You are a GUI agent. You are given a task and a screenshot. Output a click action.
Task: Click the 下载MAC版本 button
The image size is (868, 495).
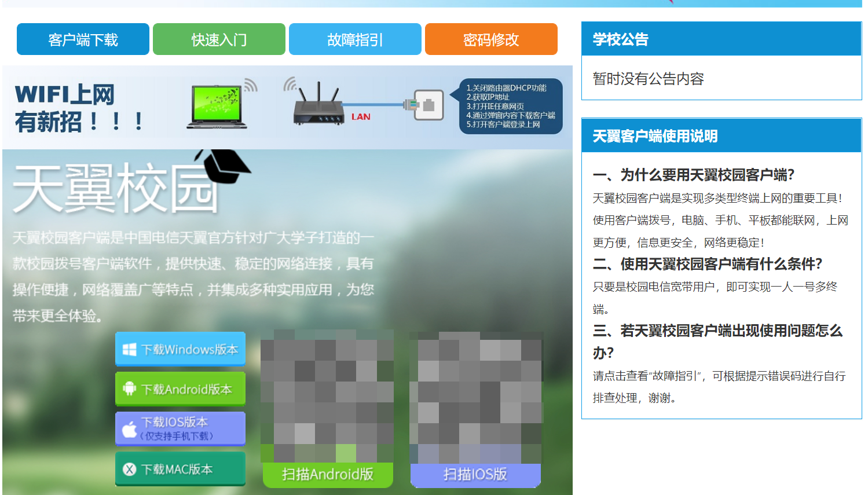(x=180, y=468)
